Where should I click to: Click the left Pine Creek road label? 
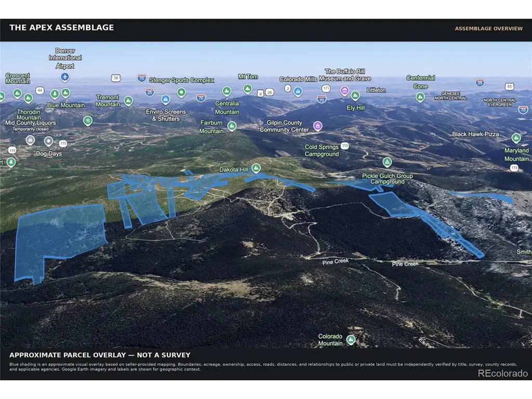pos(335,262)
